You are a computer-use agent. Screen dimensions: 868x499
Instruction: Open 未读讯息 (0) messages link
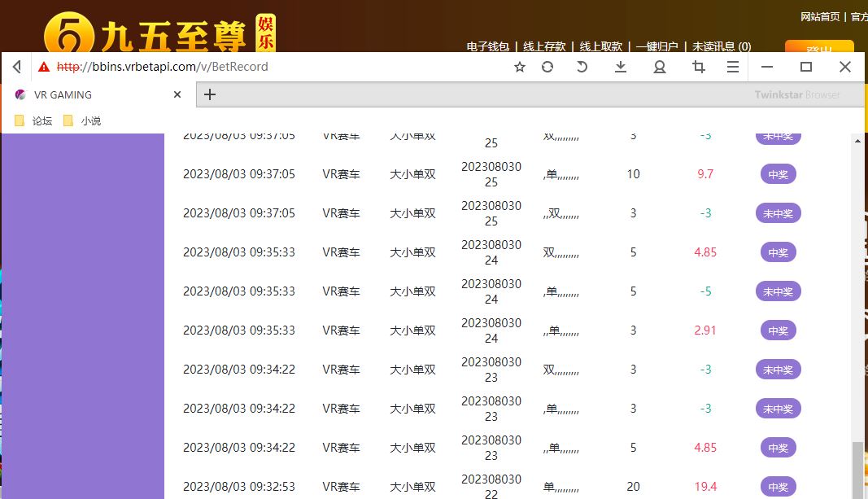[722, 46]
